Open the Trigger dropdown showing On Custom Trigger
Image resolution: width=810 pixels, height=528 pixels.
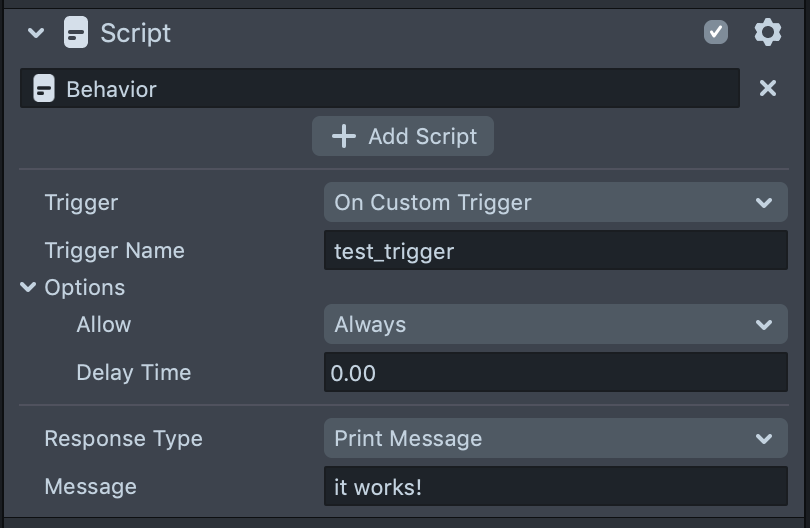[x=555, y=202]
